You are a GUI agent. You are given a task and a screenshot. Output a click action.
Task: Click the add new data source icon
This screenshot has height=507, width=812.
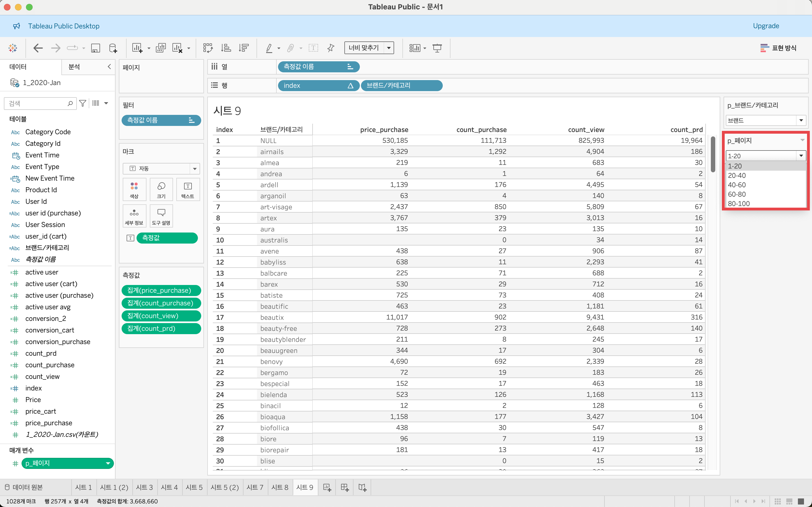(x=113, y=48)
